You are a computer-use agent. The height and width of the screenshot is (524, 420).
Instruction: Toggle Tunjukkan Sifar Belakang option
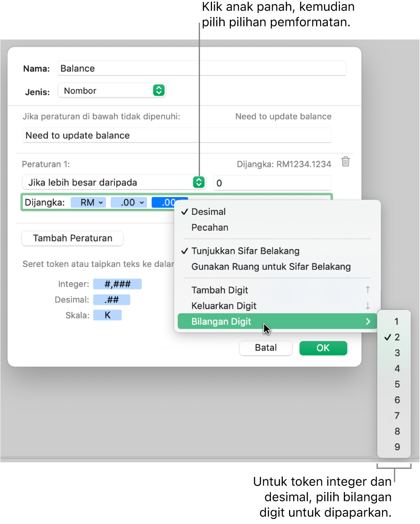(x=277, y=251)
